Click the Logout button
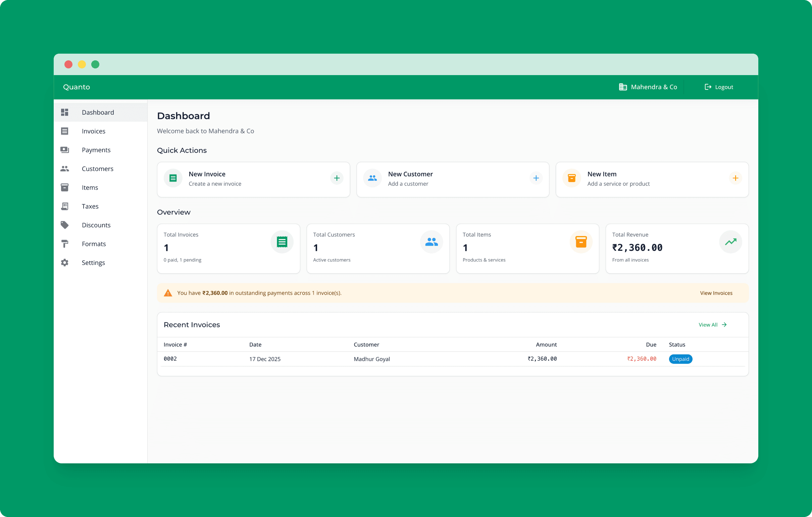Viewport: 812px width, 517px height. click(719, 87)
